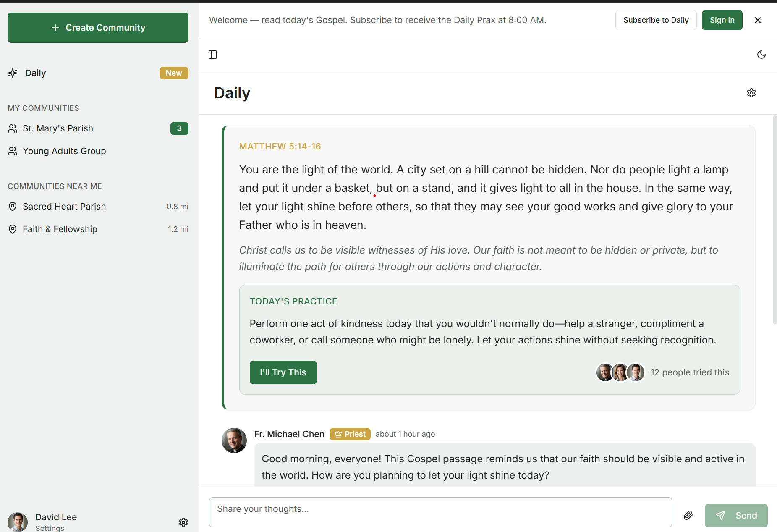Open David Lee's settings gear
Screen dimensions: 777x532
(183, 522)
